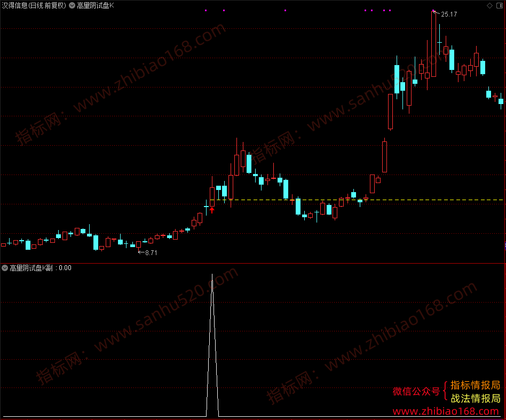The image size is (506, 420).
Task: Click the white spike peak in sub-chart
Action: [x=212, y=275]
